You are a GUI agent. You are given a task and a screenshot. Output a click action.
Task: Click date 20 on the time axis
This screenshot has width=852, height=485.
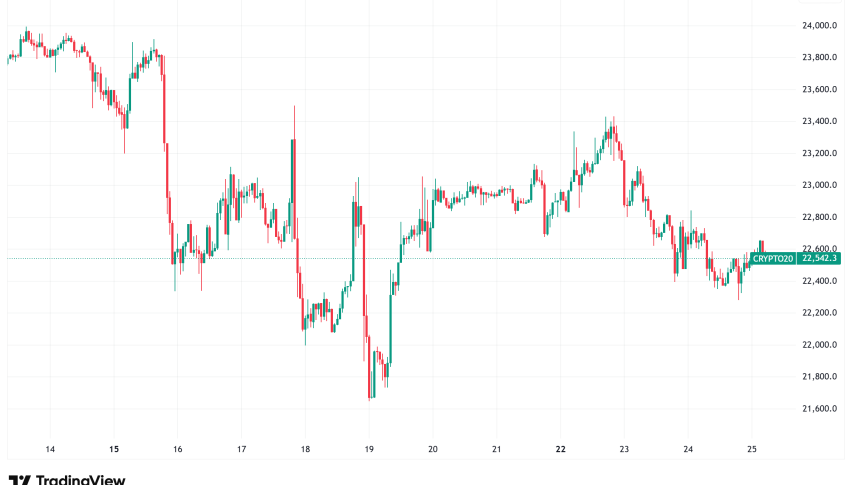point(432,449)
